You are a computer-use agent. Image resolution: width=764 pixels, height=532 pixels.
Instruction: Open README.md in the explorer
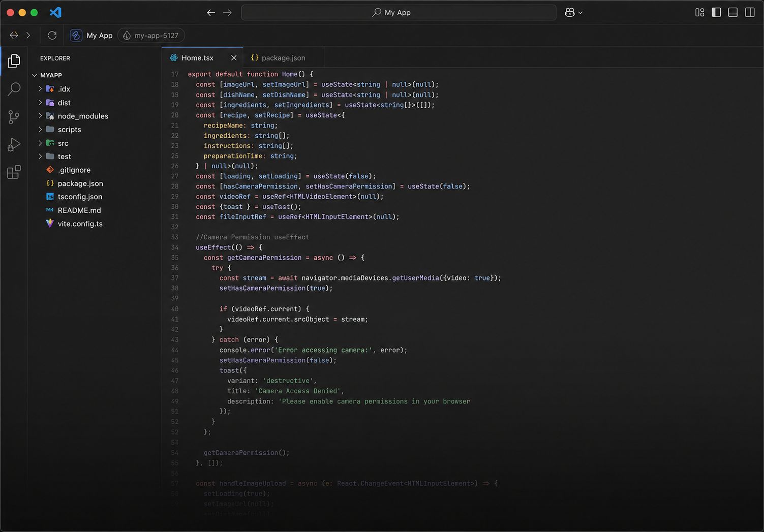tap(79, 210)
